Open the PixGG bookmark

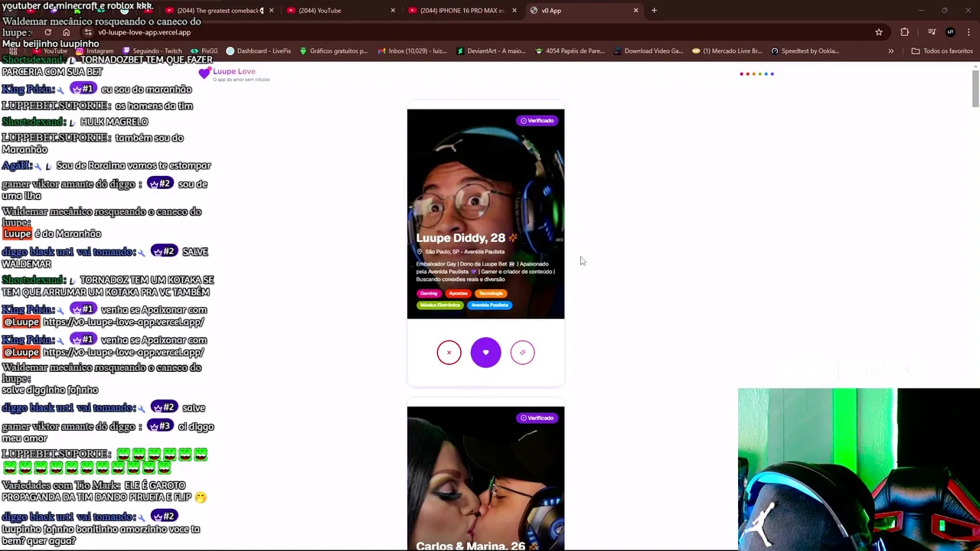tap(204, 51)
